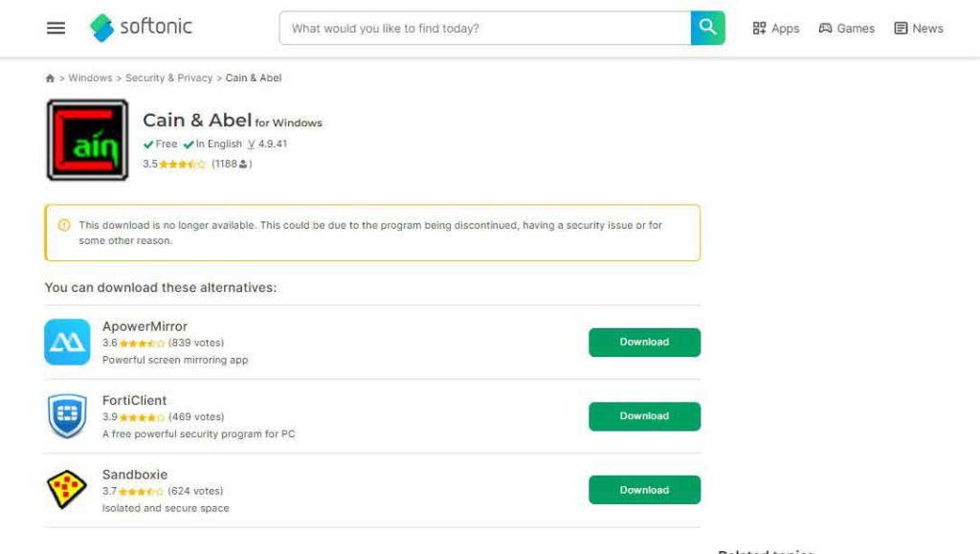The width and height of the screenshot is (980, 554).
Task: Download Sandboxie
Action: pyautogui.click(x=644, y=490)
